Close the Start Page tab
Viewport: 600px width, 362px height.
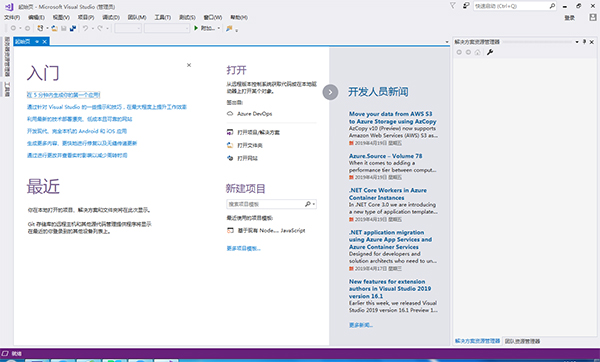44,41
